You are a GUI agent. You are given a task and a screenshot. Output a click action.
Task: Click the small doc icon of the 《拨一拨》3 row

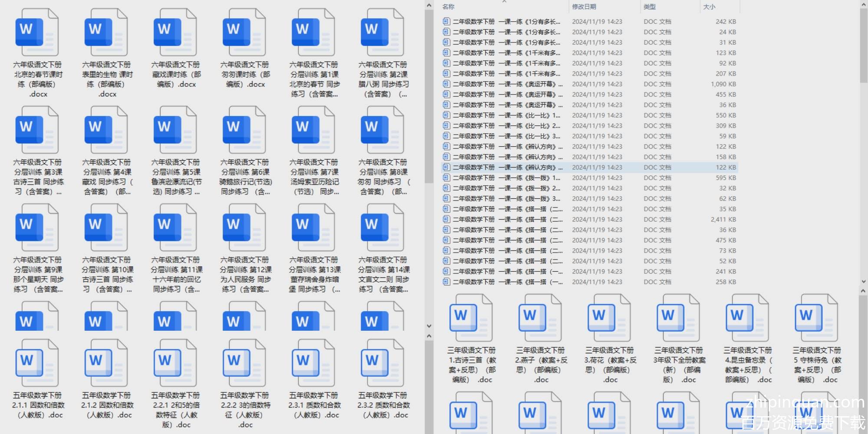446,198
